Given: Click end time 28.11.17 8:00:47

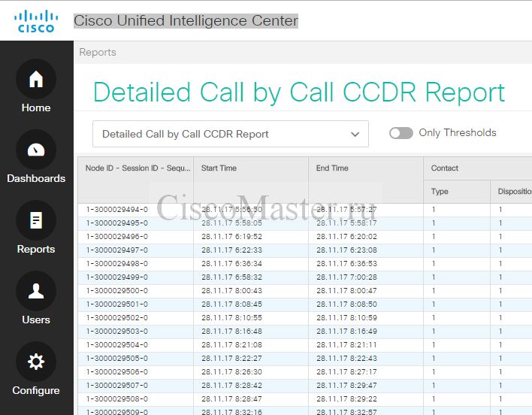Looking at the screenshot, I should (x=346, y=291).
